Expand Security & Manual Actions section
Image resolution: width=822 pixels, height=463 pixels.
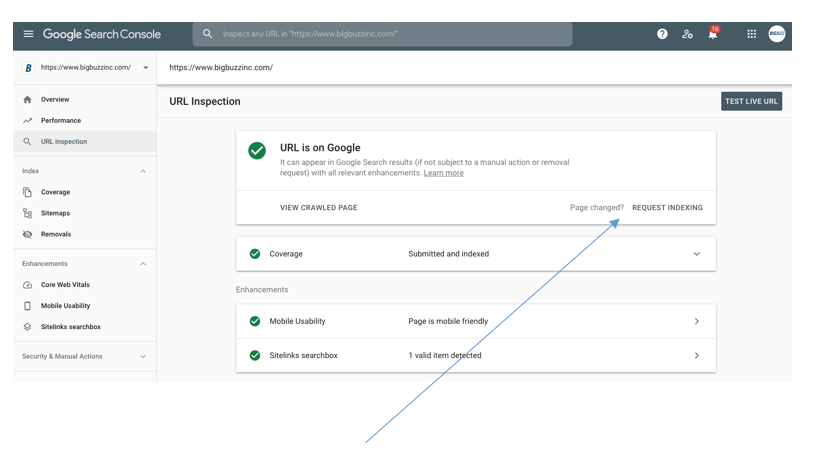coord(143,357)
